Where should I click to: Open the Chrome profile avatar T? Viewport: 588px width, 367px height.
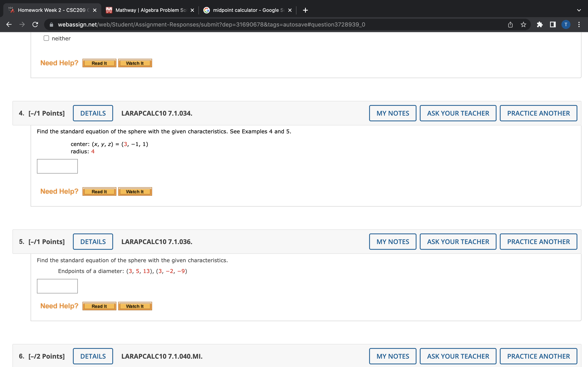[566, 24]
